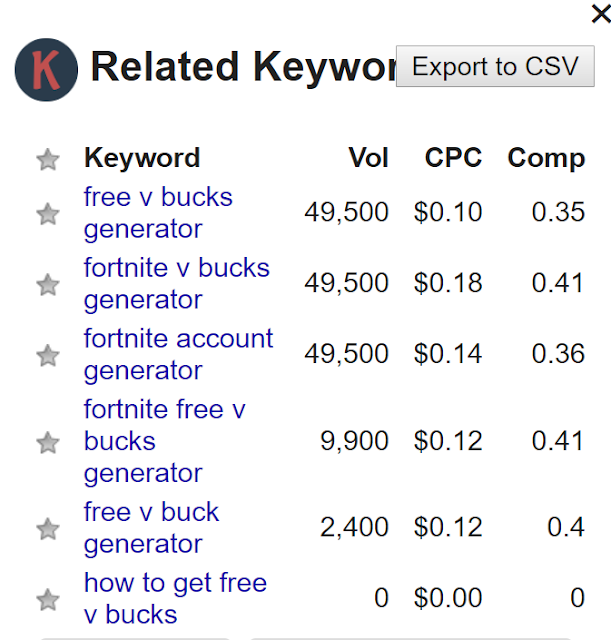This screenshot has height=640, width=611.
Task: Click the Keywords Everywhere K logo
Action: click(46, 70)
